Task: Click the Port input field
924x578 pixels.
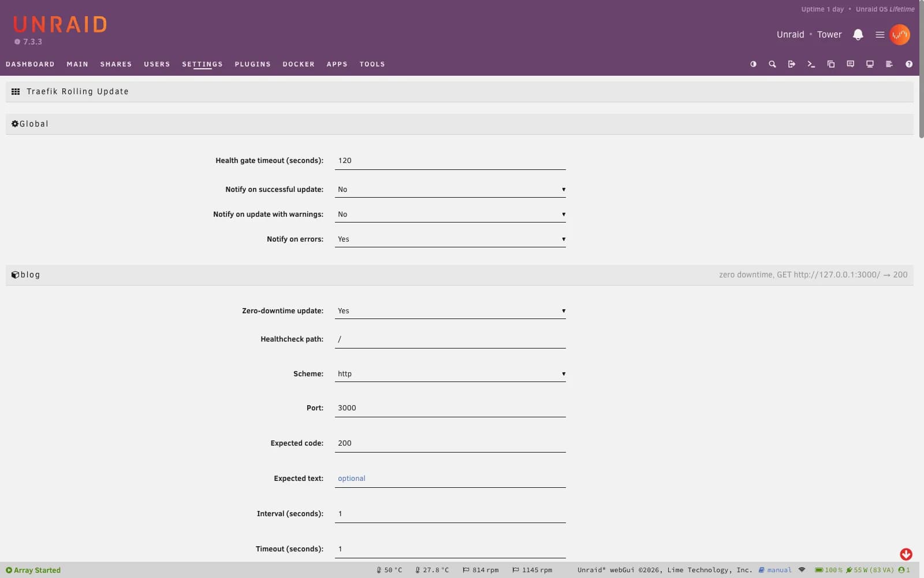Action: coord(450,408)
